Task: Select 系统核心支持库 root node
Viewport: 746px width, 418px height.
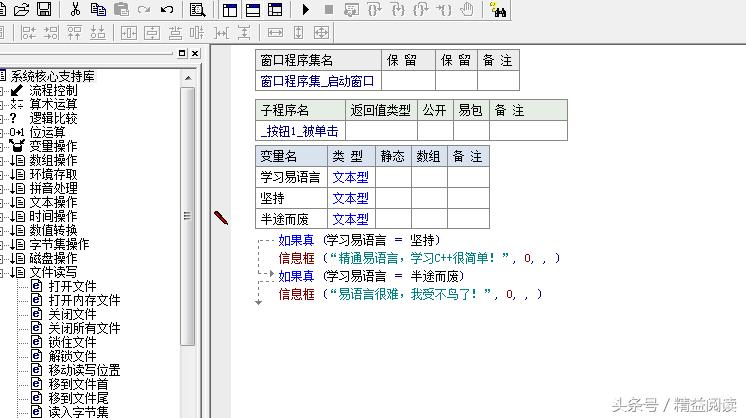Action: 52,76
